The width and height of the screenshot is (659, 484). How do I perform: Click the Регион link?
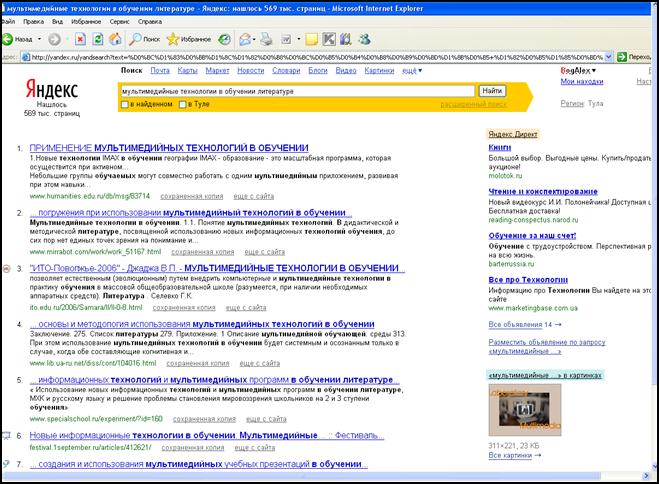pos(572,103)
